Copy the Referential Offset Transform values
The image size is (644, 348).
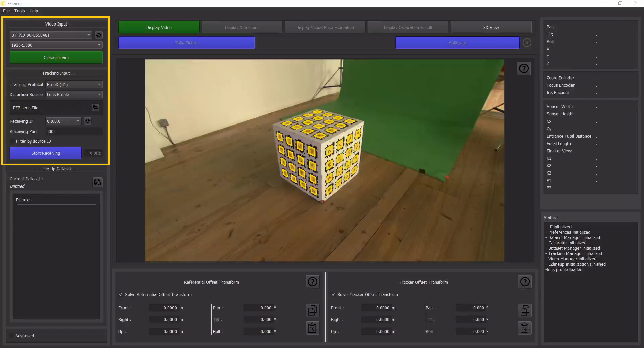312,310
